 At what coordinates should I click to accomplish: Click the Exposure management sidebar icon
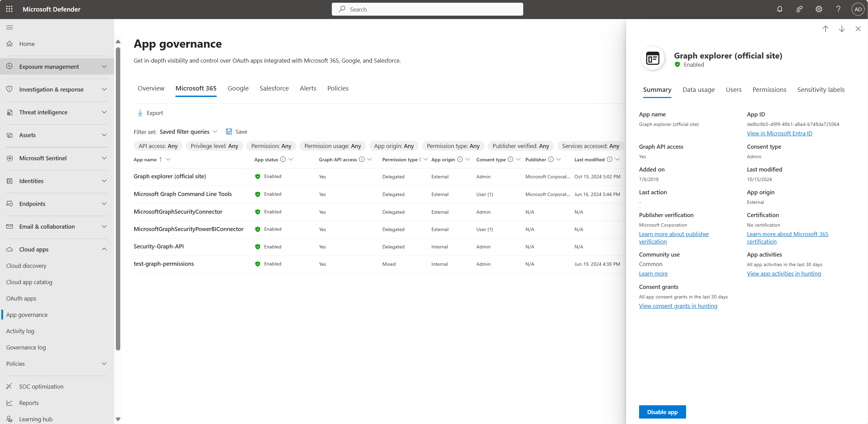click(x=10, y=66)
